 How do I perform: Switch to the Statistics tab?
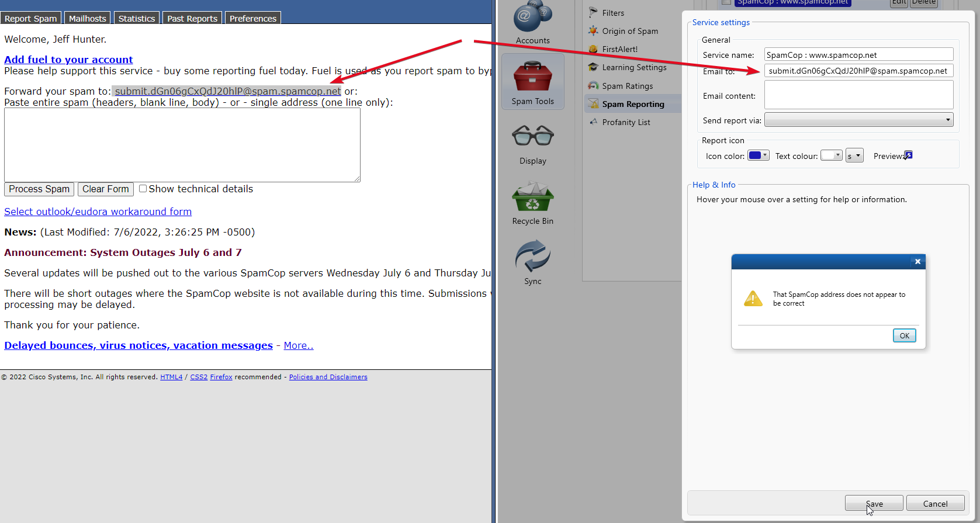click(137, 18)
